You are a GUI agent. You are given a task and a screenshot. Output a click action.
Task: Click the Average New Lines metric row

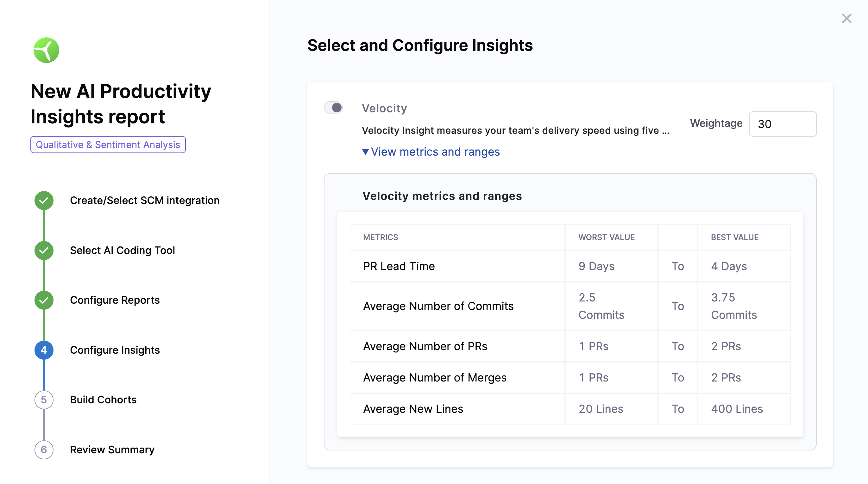[413, 409]
